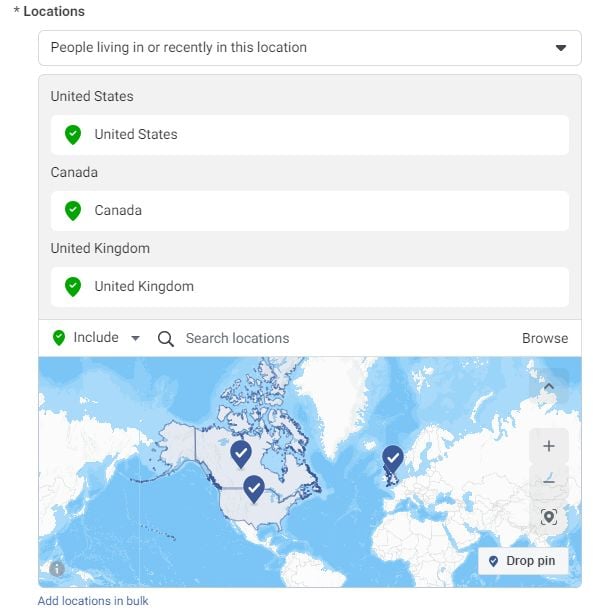593x615 pixels.
Task: Expand the Include dropdown arrow
Action: click(x=135, y=338)
